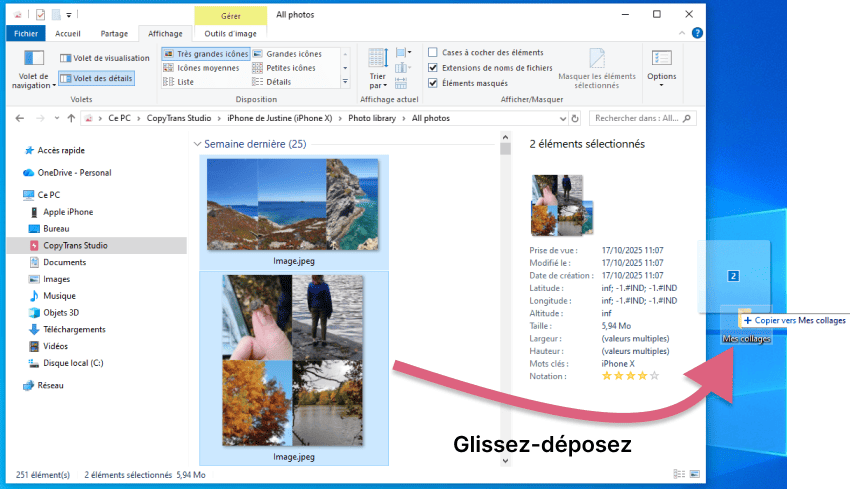Select Petites icônes layout
This screenshot has width=850, height=490.
[284, 68]
